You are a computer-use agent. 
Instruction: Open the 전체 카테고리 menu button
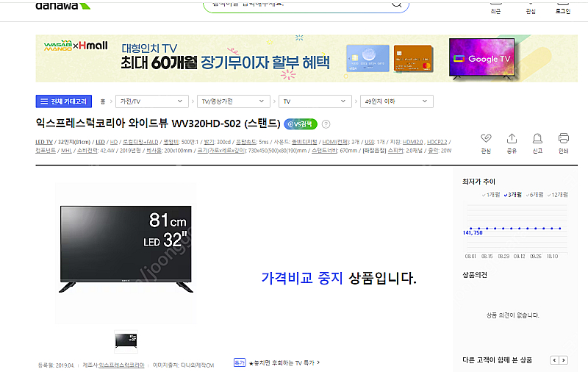(x=64, y=101)
